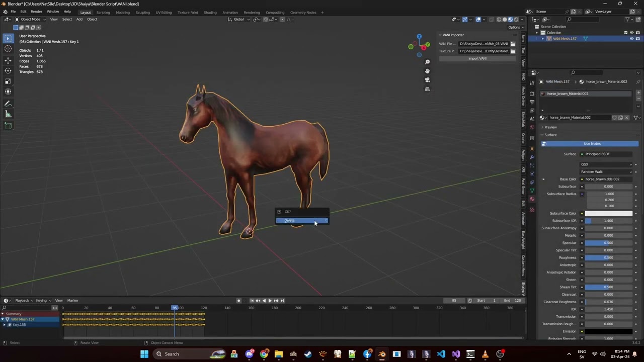Screen dimensions: 644x362
Task: Browse for the Texture Path folder
Action: pos(513,51)
